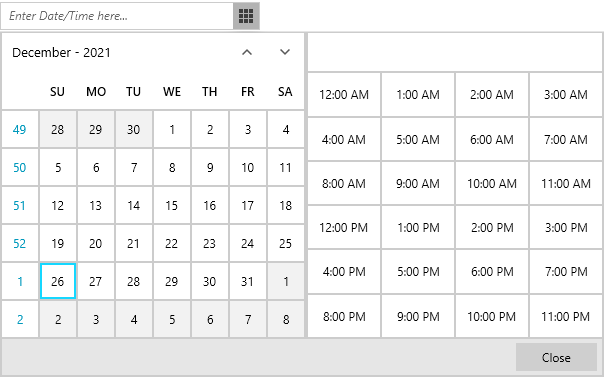Click in the Enter Date/Time input field
Viewport: 608px width, 378px height.
click(117, 16)
